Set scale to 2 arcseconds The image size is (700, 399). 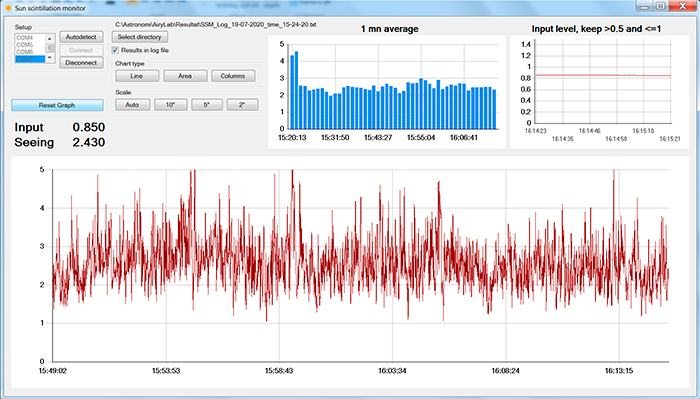[242, 105]
